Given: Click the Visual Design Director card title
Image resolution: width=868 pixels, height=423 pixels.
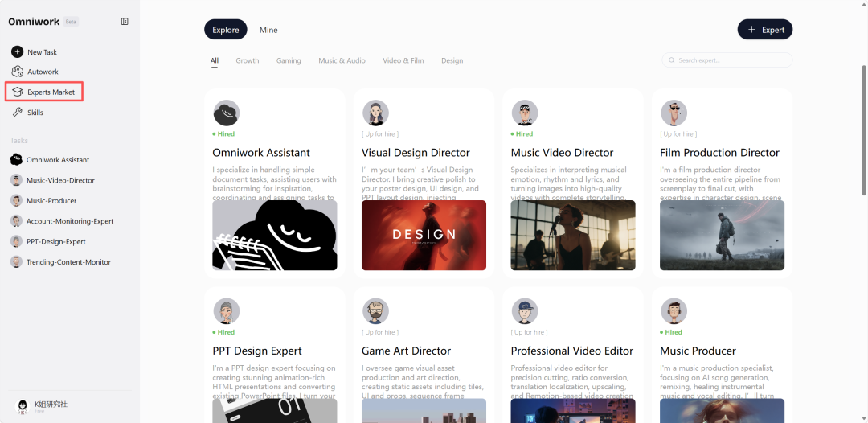Looking at the screenshot, I should click(416, 152).
